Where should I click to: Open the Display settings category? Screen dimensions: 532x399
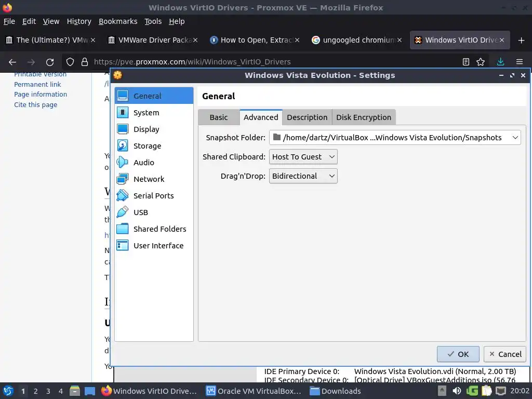click(x=154, y=129)
